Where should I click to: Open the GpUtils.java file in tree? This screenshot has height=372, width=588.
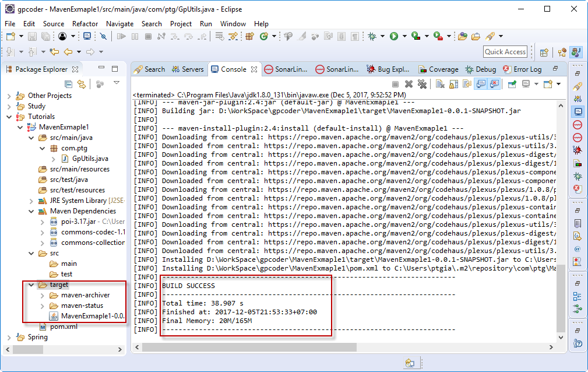[90, 159]
